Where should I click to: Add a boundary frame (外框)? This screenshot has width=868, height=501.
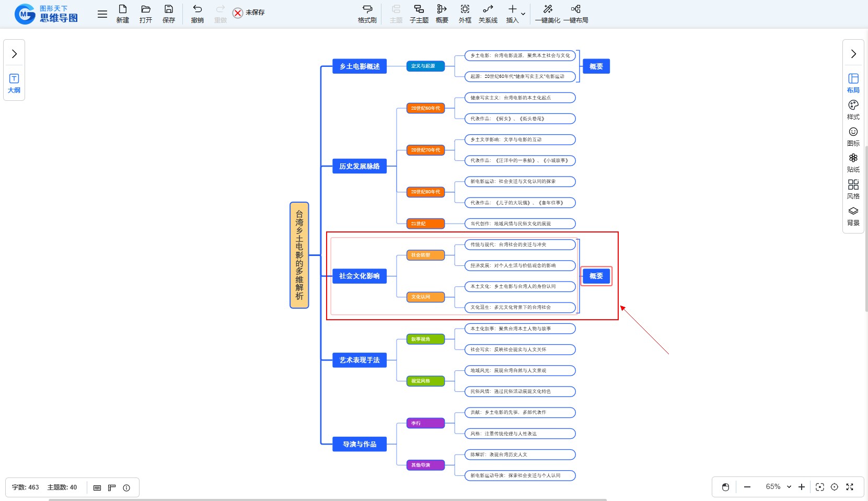pos(465,14)
